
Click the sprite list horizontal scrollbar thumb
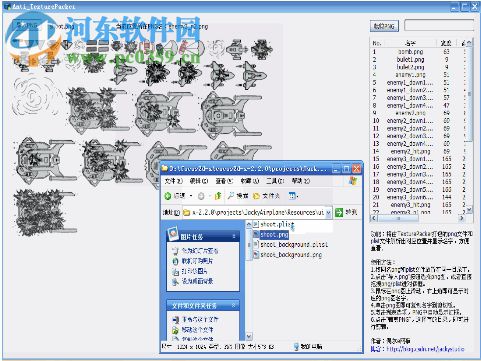398,218
